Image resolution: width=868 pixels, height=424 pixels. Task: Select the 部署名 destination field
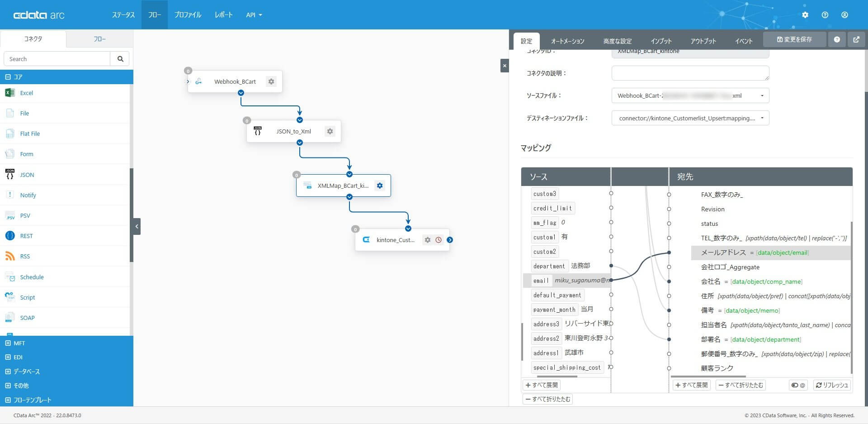711,339
